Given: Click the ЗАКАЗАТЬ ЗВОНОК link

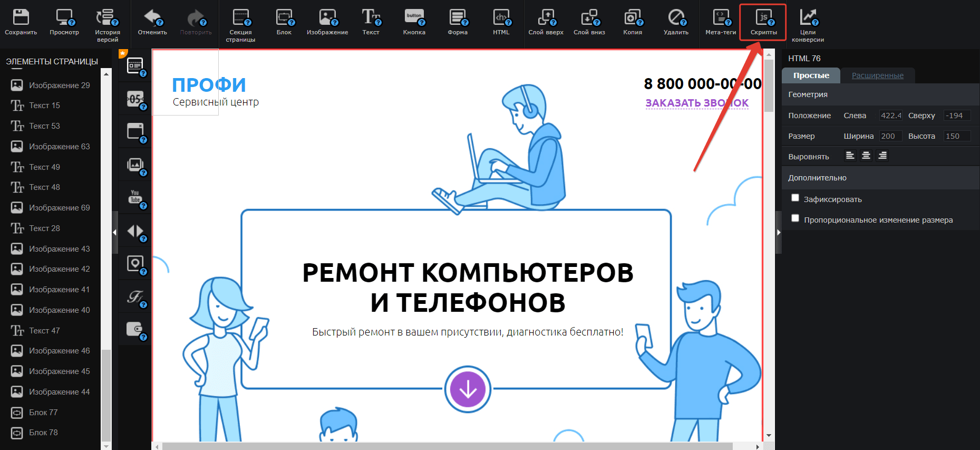Looking at the screenshot, I should [697, 103].
